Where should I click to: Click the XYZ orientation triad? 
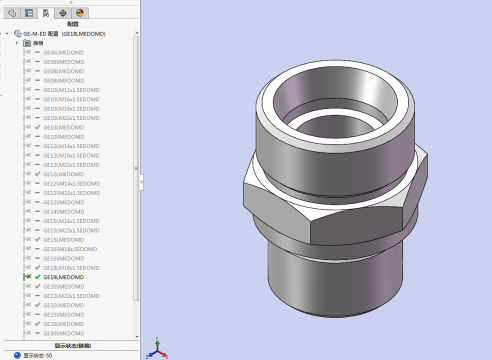click(x=157, y=349)
